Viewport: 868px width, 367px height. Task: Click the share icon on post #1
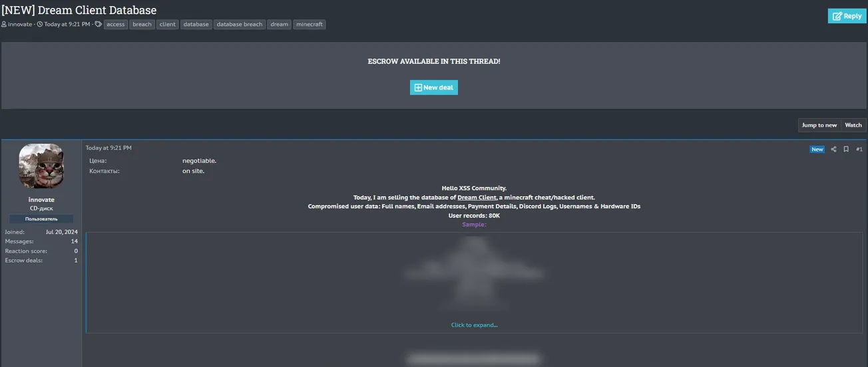[x=833, y=150]
